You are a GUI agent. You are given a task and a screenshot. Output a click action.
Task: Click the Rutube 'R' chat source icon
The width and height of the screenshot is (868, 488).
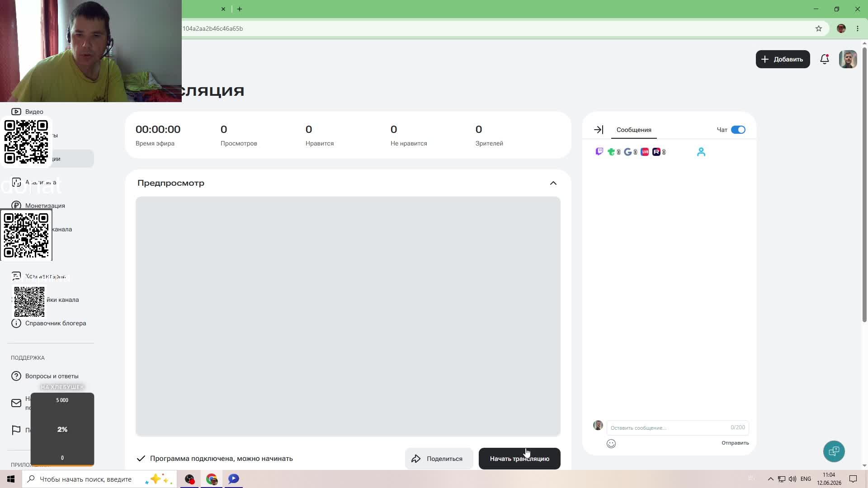(x=656, y=152)
